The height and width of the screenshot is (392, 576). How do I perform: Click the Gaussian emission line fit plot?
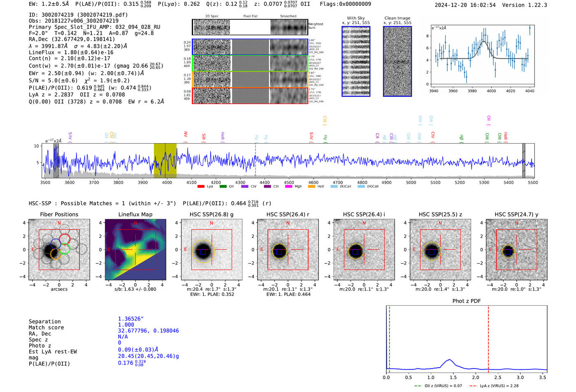click(x=482, y=56)
